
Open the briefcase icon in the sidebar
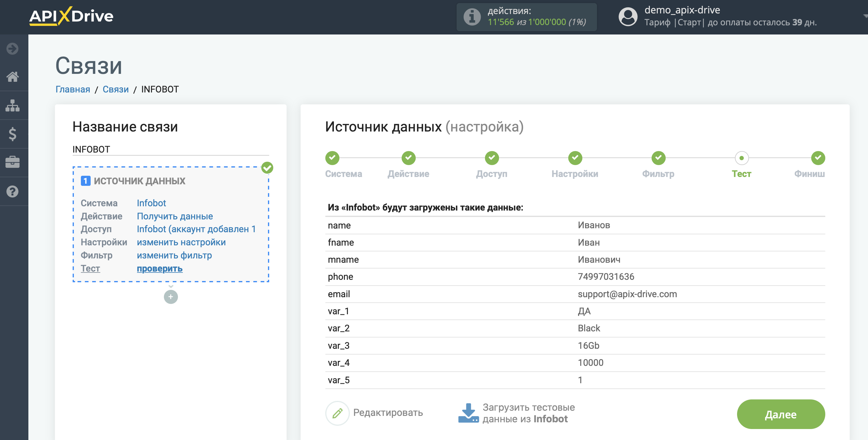[13, 162]
